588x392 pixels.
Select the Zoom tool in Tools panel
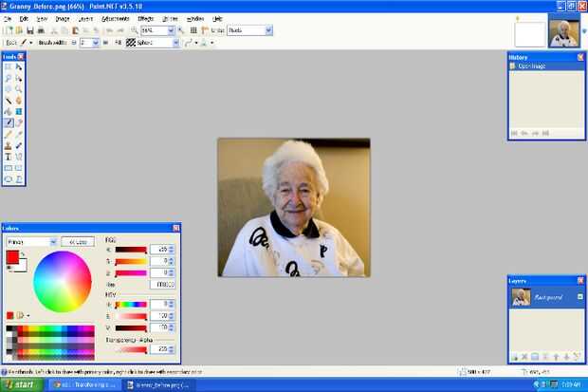coord(18,89)
